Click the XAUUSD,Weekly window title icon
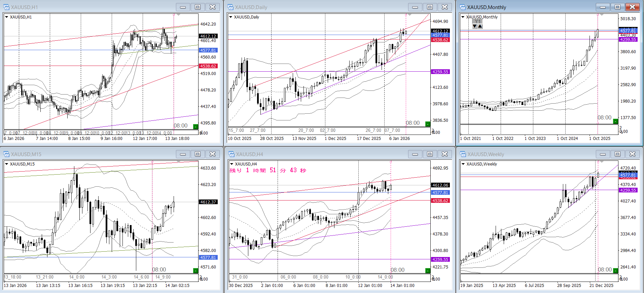The image size is (644, 293). [463, 154]
